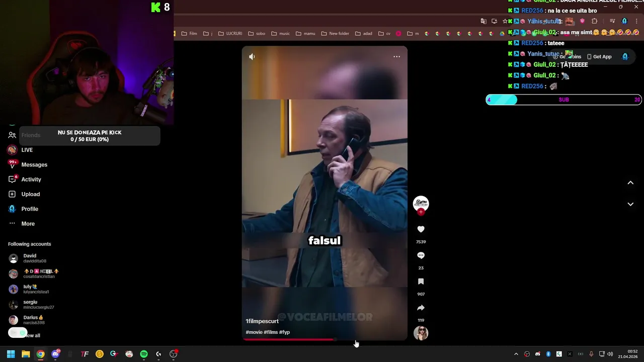Click the SUB goal progress bar

pyautogui.click(x=563, y=100)
